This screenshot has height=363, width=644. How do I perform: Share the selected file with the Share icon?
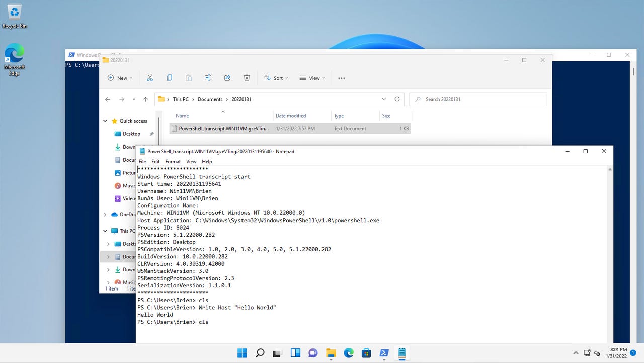pos(227,78)
